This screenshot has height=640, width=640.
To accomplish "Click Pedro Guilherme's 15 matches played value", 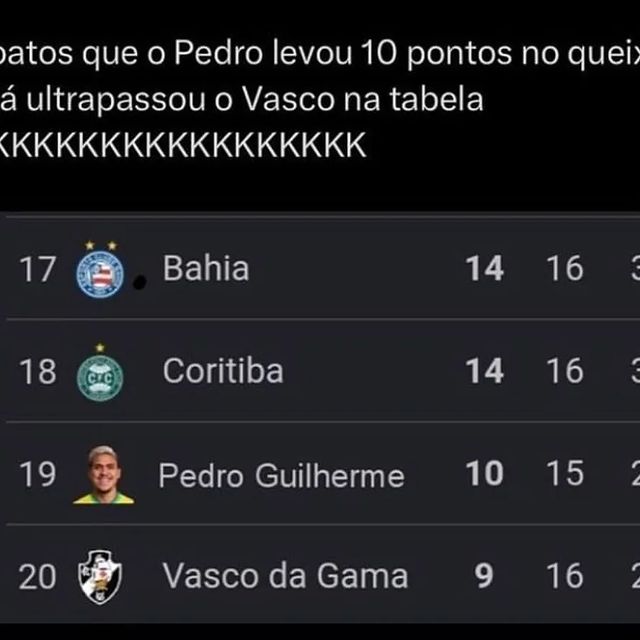I will (565, 473).
